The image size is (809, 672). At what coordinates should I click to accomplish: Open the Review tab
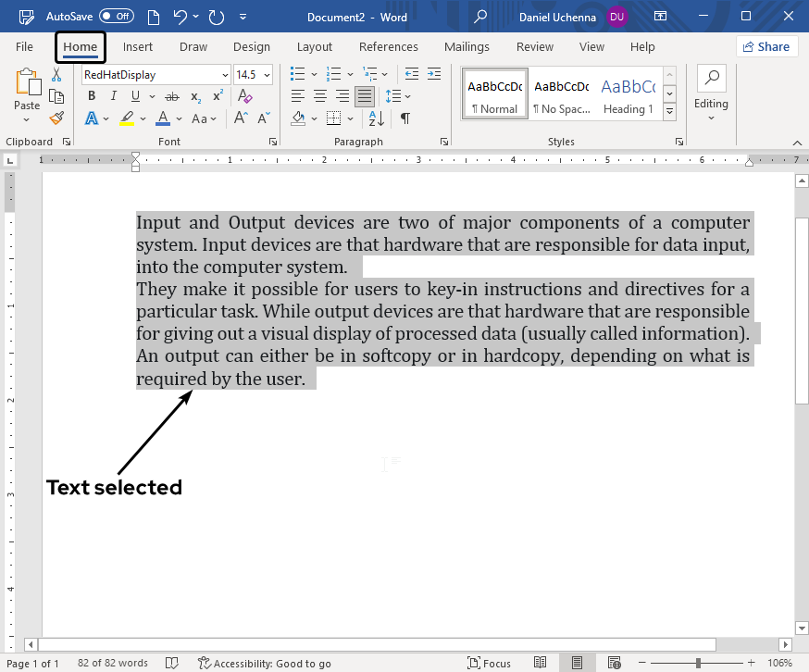tap(534, 46)
